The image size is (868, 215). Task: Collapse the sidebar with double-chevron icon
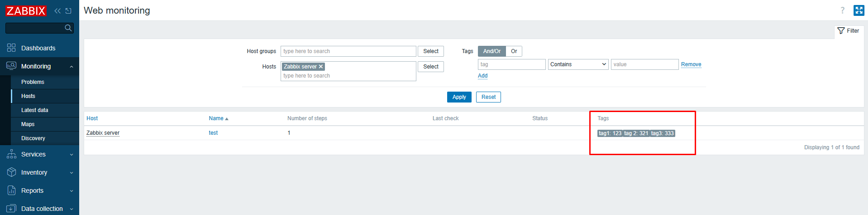coord(57,11)
